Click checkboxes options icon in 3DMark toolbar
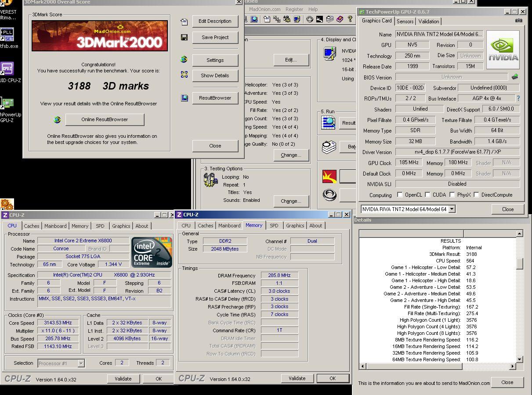The width and height of the screenshot is (532, 395). coord(277,19)
